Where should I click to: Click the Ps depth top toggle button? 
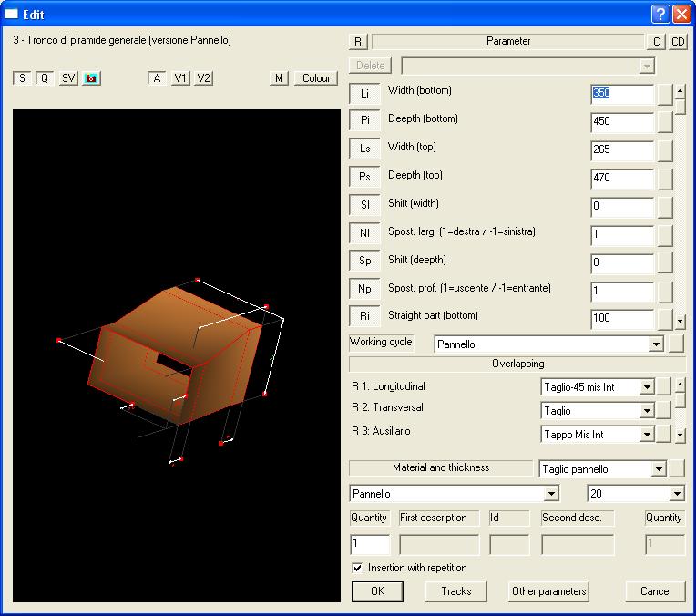(364, 178)
